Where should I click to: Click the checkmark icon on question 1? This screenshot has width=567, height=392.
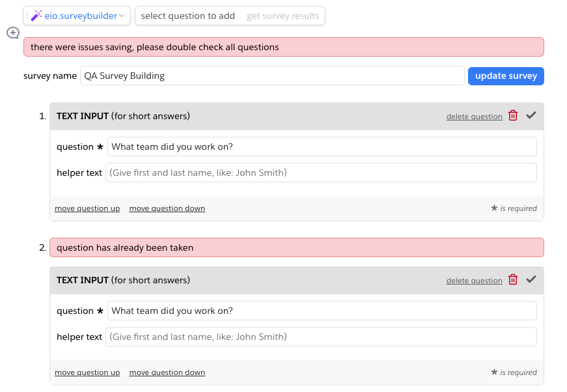(531, 116)
